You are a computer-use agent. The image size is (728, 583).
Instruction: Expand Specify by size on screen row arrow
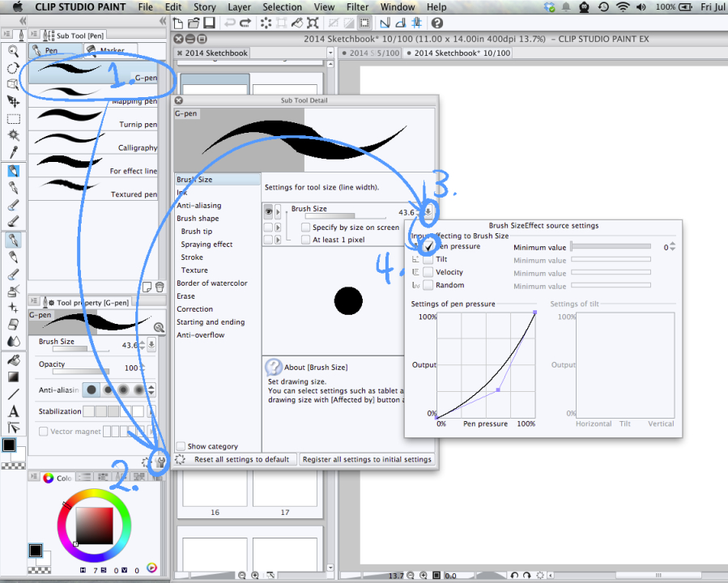pyautogui.click(x=278, y=228)
